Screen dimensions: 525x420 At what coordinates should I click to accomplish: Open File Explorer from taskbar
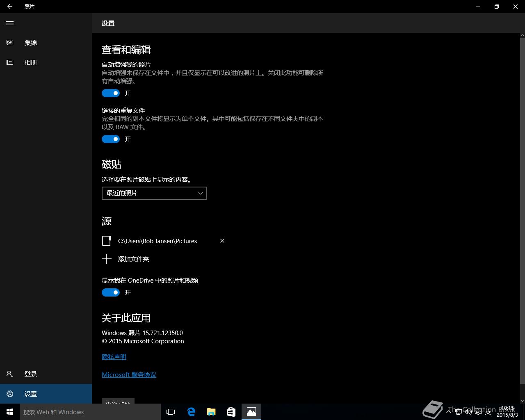pyautogui.click(x=211, y=412)
